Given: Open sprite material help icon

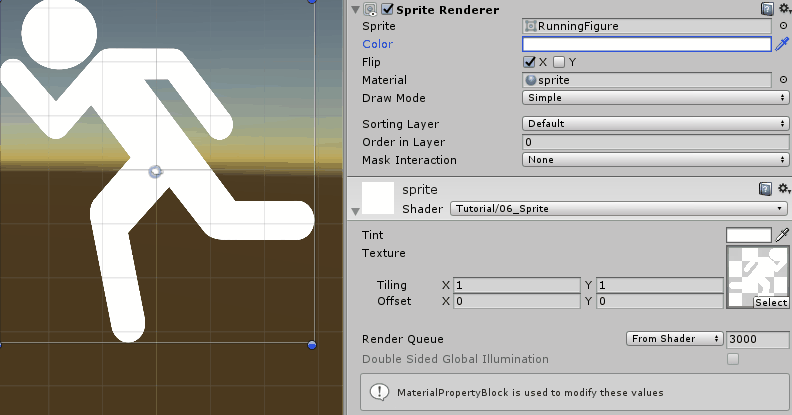Looking at the screenshot, I should point(765,189).
